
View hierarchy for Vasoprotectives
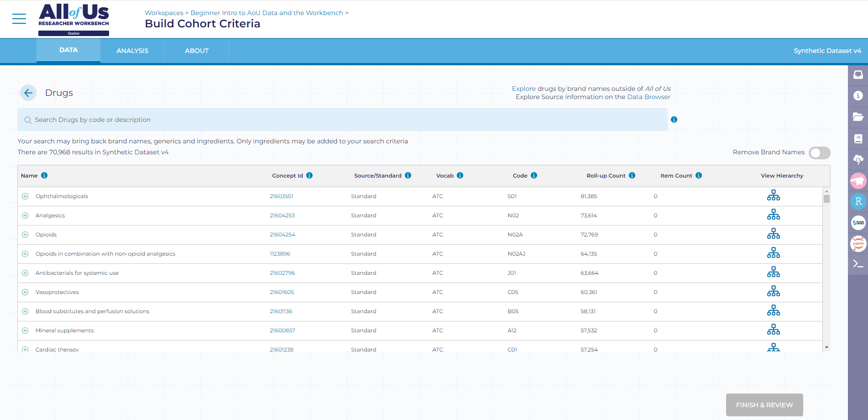click(774, 291)
